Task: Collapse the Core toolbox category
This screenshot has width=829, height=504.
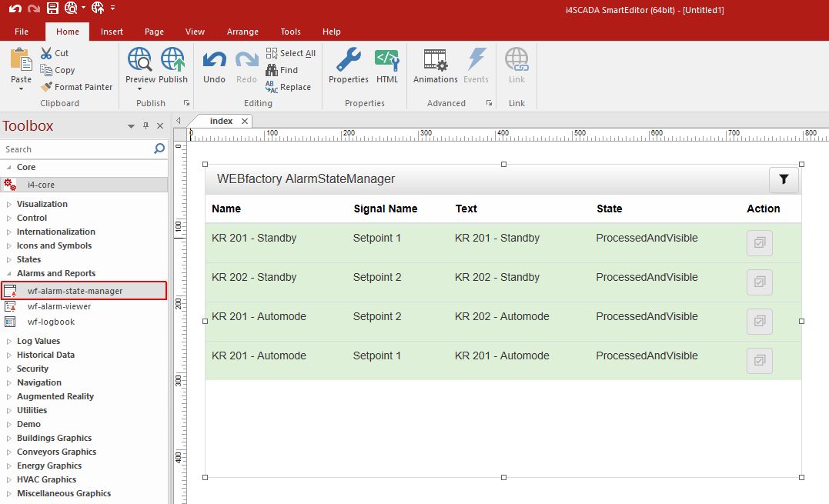Action: click(8, 167)
